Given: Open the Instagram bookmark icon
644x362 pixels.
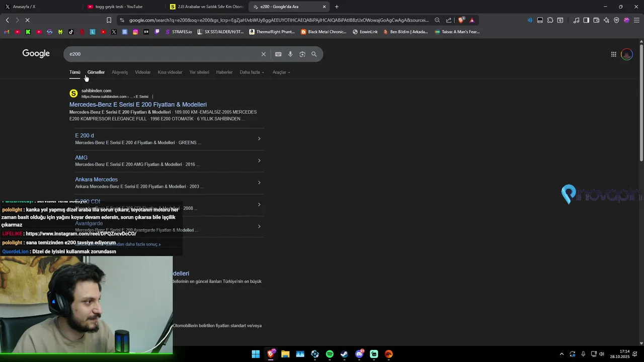Looking at the screenshot, I should 135,32.
